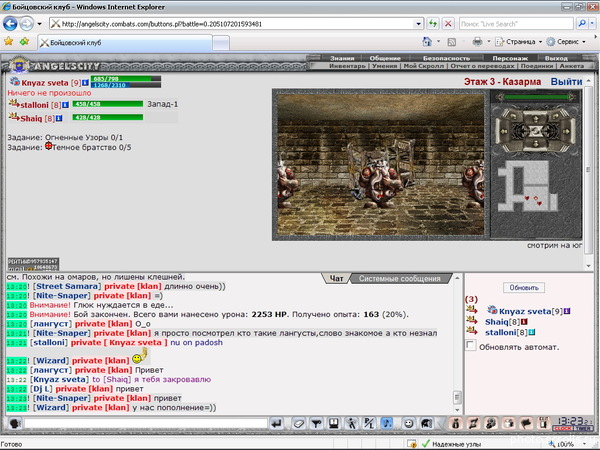Open the Инвентарь submenu link
This screenshot has height=450, width=600.
(347, 66)
